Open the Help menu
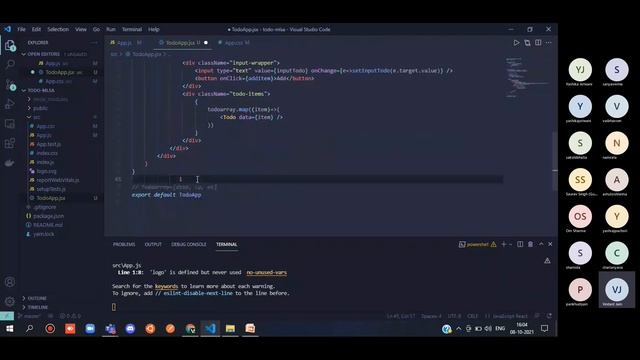 [x=154, y=29]
